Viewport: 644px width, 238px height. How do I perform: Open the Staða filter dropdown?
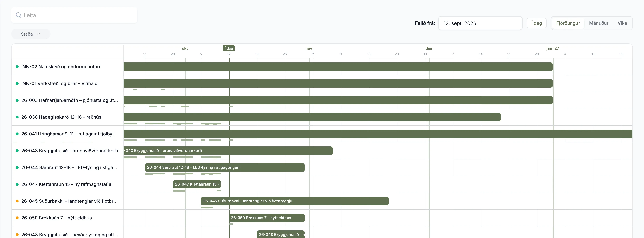pyautogui.click(x=30, y=34)
